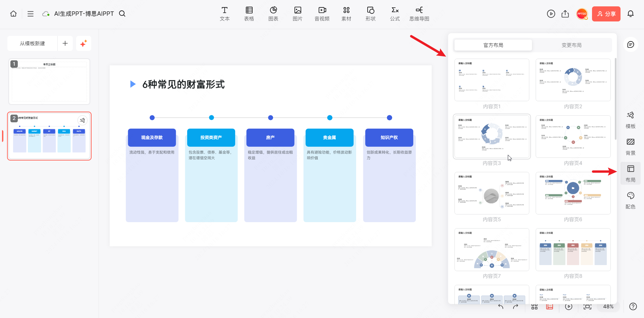Open the comments chat icon

pyautogui.click(x=631, y=45)
